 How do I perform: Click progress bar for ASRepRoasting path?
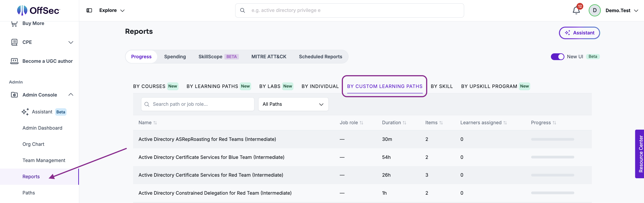(x=552, y=139)
